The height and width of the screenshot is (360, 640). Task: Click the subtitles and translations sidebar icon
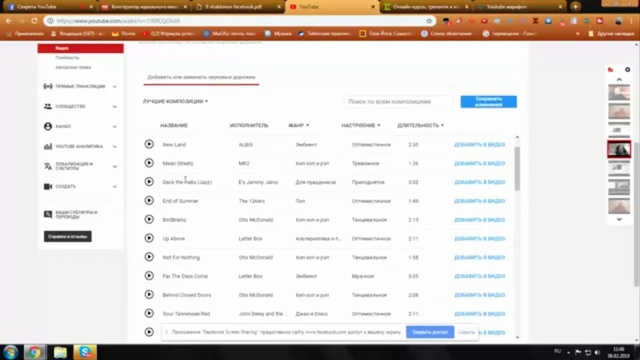tap(48, 214)
